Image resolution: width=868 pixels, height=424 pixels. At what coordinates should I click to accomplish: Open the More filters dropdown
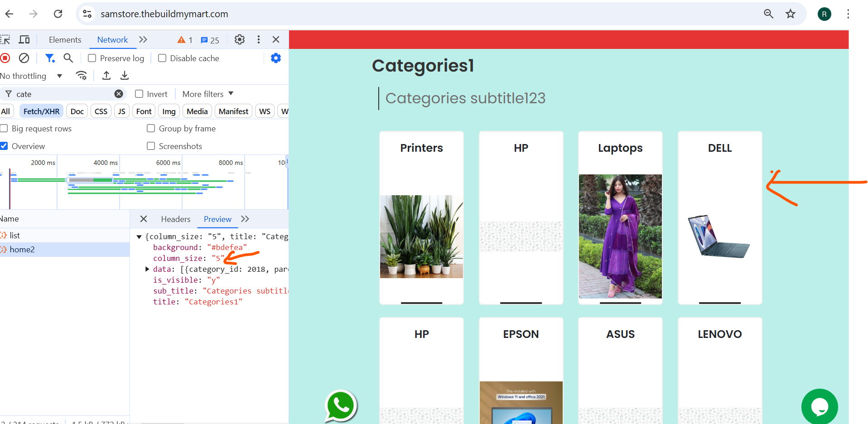click(x=208, y=94)
